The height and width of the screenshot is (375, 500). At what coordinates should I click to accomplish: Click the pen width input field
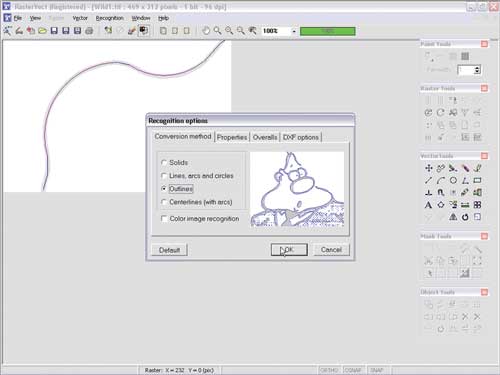pyautogui.click(x=466, y=70)
